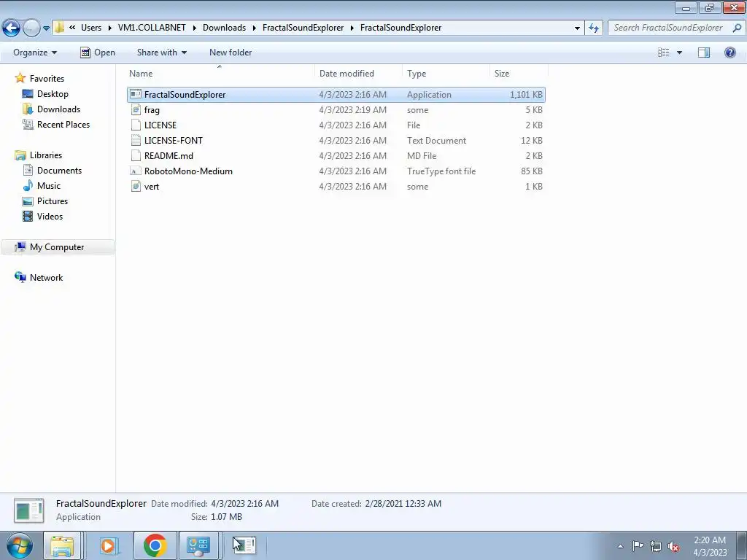The height and width of the screenshot is (560, 747).
Task: Click the Windows Start button
Action: coord(20,545)
